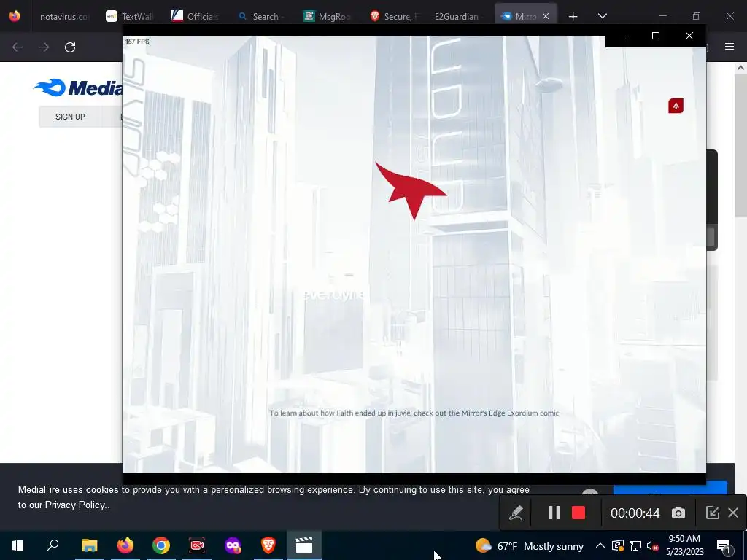Open the Windows notification center

[724, 545]
